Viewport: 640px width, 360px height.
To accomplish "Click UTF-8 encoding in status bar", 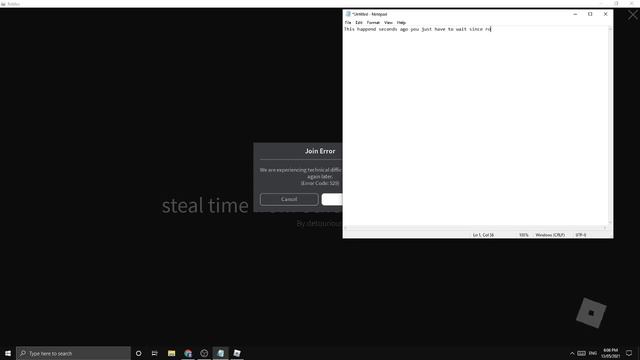I will (x=581, y=235).
